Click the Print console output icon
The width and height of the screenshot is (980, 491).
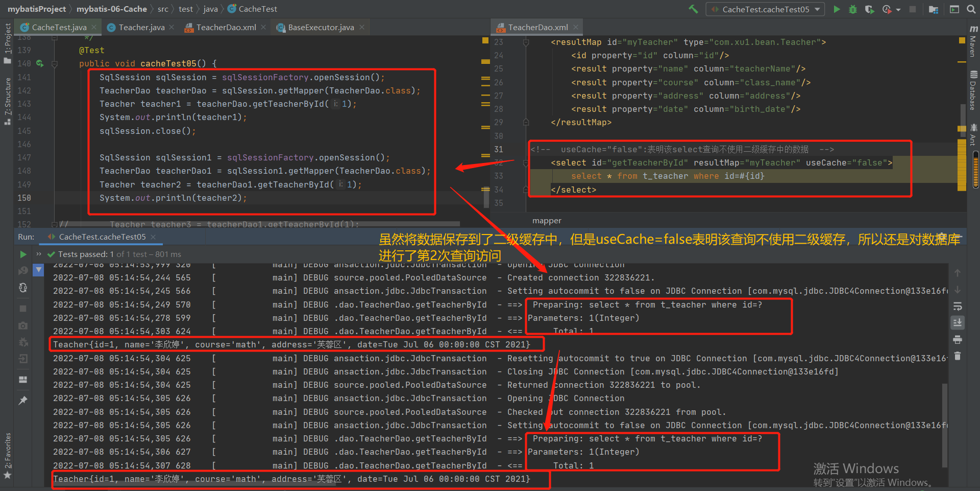click(x=958, y=339)
